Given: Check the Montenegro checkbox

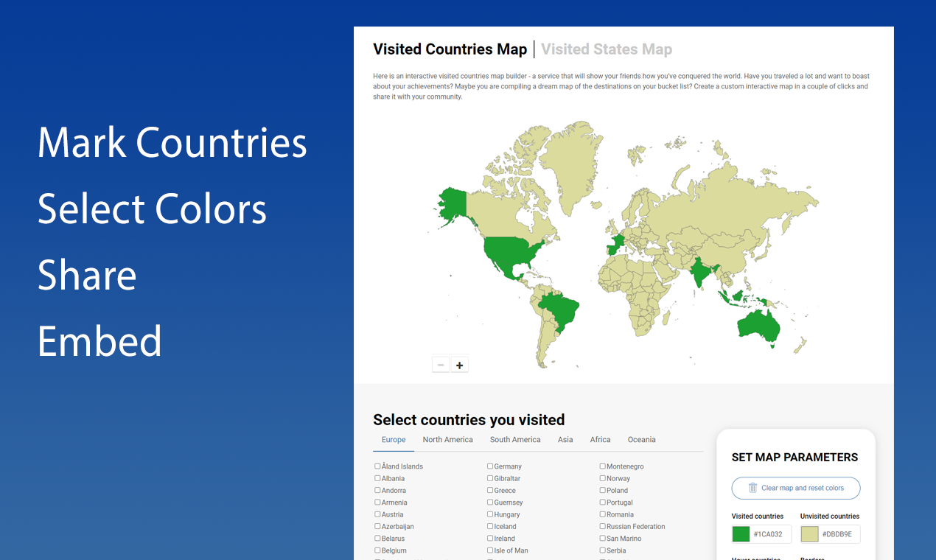Looking at the screenshot, I should pos(601,466).
